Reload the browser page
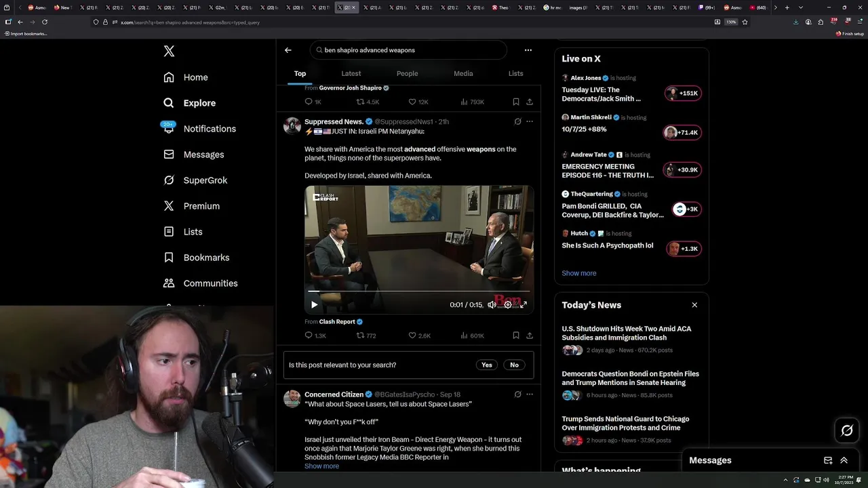This screenshot has height=488, width=868. point(45,22)
